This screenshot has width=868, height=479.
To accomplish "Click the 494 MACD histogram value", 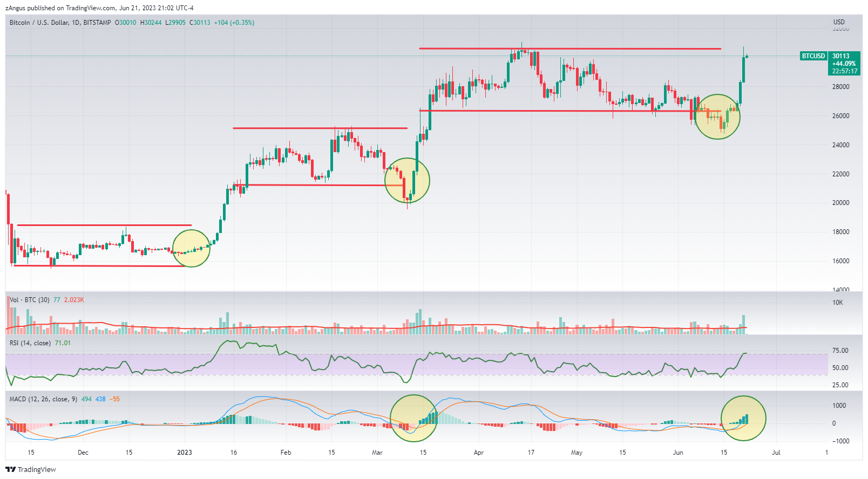I will (x=86, y=399).
